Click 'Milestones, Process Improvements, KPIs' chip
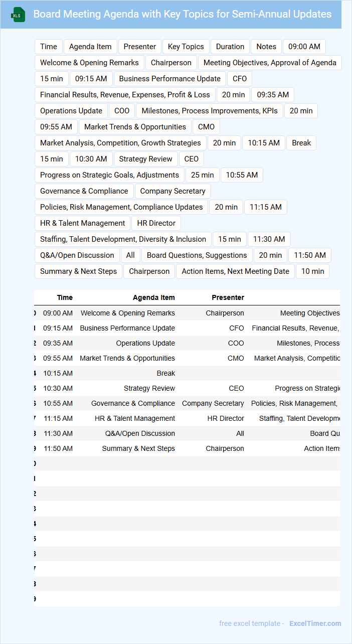 point(210,111)
